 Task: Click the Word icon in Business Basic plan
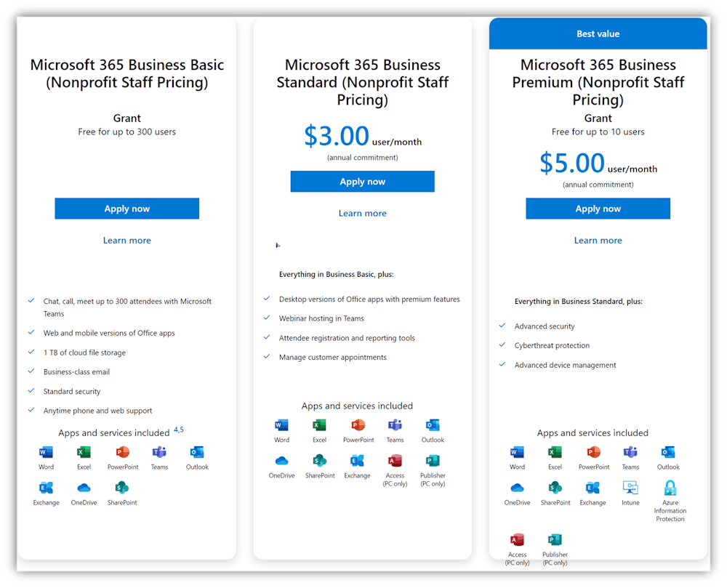[x=46, y=452]
